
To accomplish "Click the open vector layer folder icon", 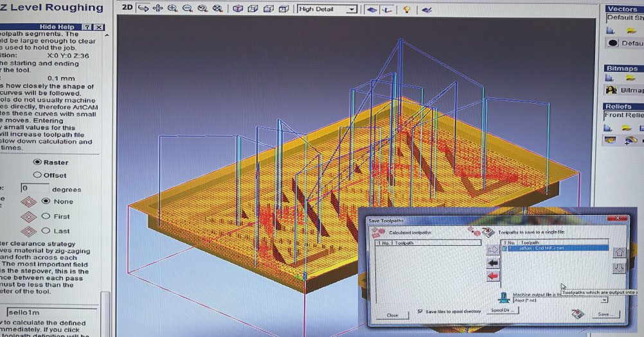I will click(631, 31).
